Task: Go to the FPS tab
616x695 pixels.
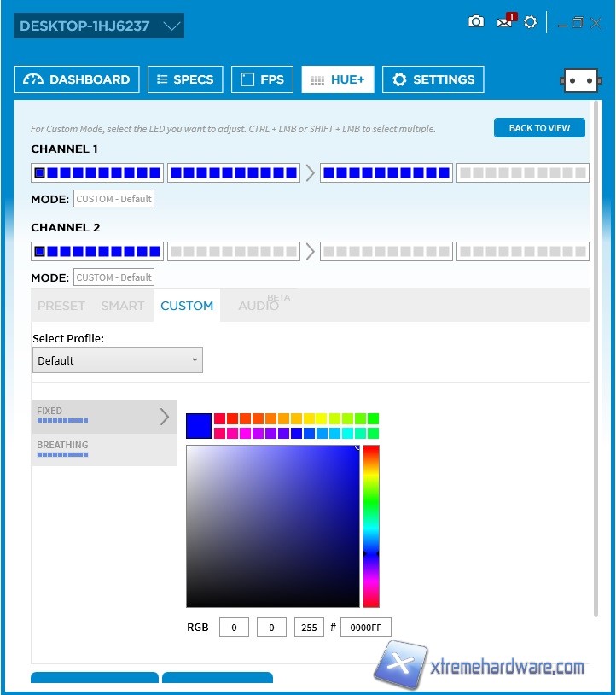Action: point(263,79)
